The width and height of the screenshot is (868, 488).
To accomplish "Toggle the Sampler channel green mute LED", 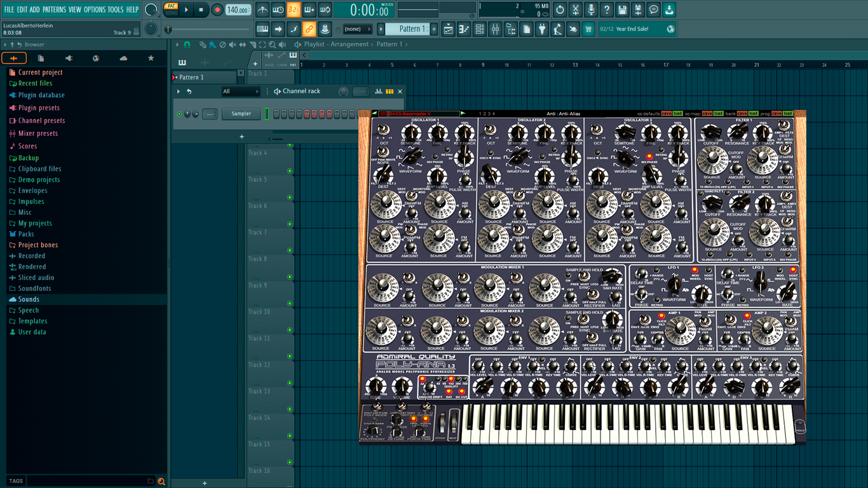I will 179,114.
